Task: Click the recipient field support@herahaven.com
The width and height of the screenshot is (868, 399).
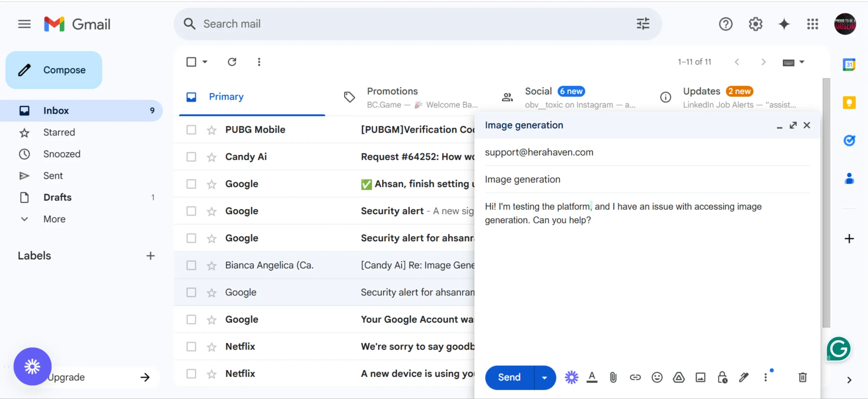Action: pyautogui.click(x=647, y=152)
